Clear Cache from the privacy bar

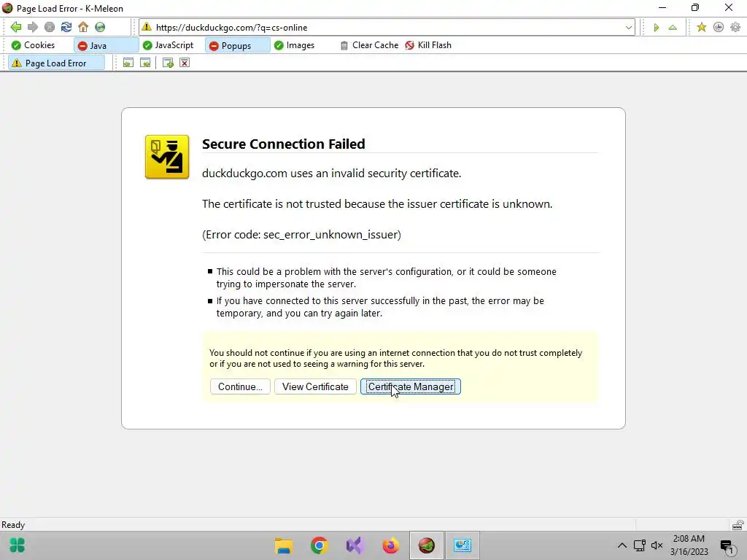pos(369,45)
